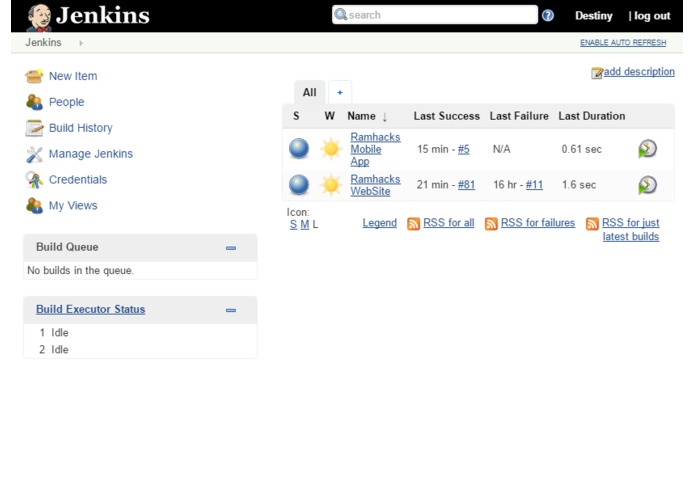Schedule a build for Ramhacks Mobile App
Viewport: 695px width, 494px height.
coord(647,149)
